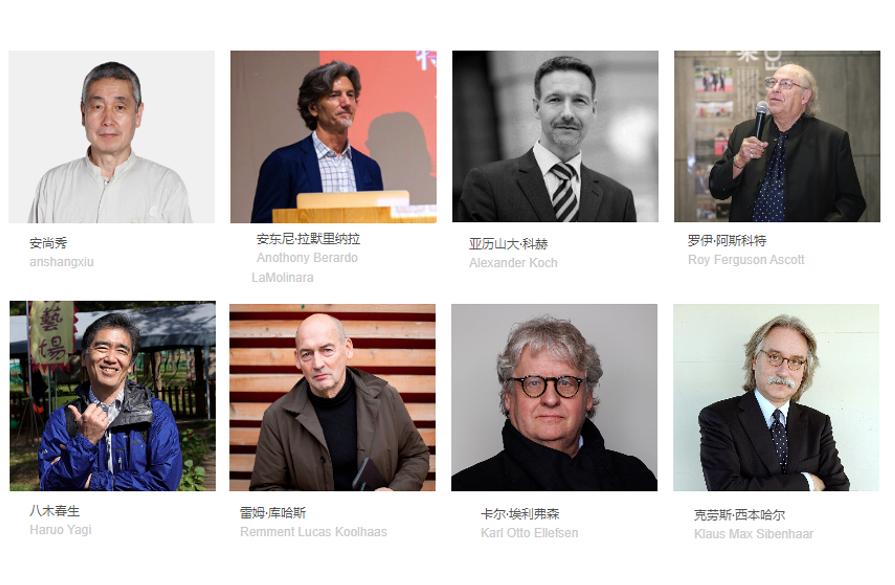Click the Haruo Yagi portrait thumbnail
This screenshot has height=585, width=895.
[112, 396]
